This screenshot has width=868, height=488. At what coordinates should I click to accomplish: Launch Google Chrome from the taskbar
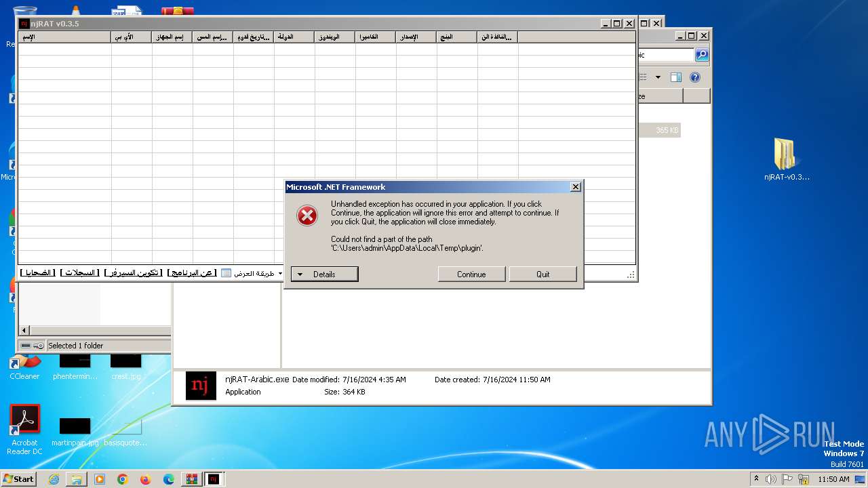(x=123, y=479)
